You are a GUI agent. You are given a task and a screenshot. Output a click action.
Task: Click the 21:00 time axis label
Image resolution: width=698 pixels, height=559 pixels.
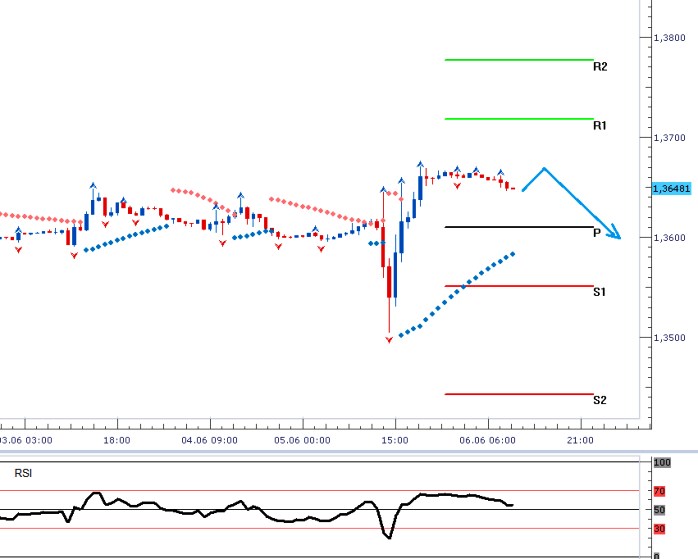pos(580,441)
